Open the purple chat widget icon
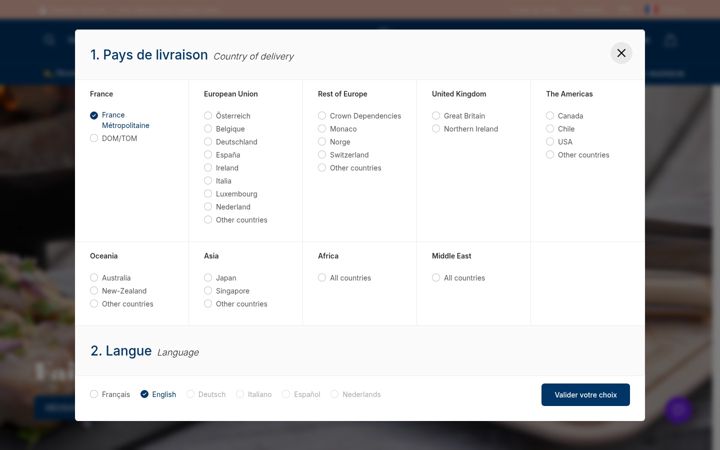 (678, 410)
